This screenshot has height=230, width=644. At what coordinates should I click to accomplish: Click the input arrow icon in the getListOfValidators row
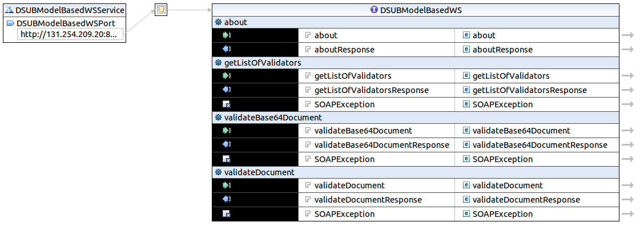click(227, 76)
